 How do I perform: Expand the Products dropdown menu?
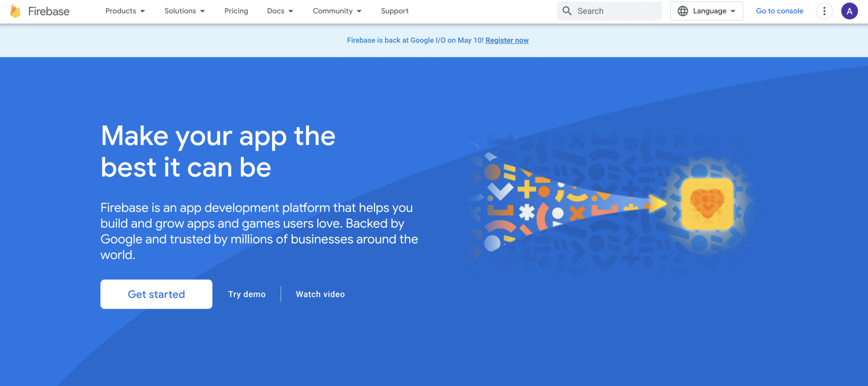[125, 11]
